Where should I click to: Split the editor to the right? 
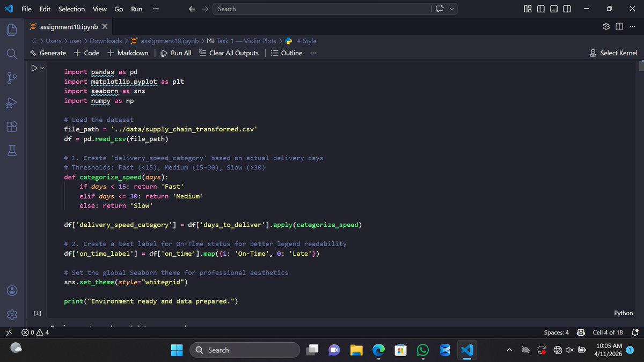click(620, 27)
